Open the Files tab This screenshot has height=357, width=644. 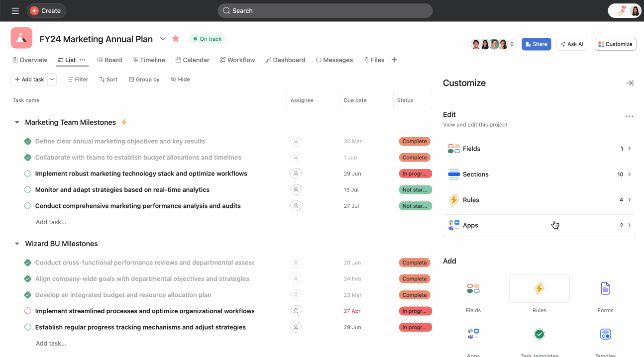[x=374, y=60]
